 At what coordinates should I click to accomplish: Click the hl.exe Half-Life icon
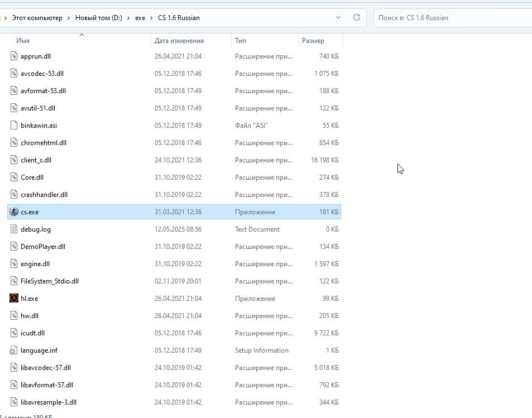[x=13, y=298]
